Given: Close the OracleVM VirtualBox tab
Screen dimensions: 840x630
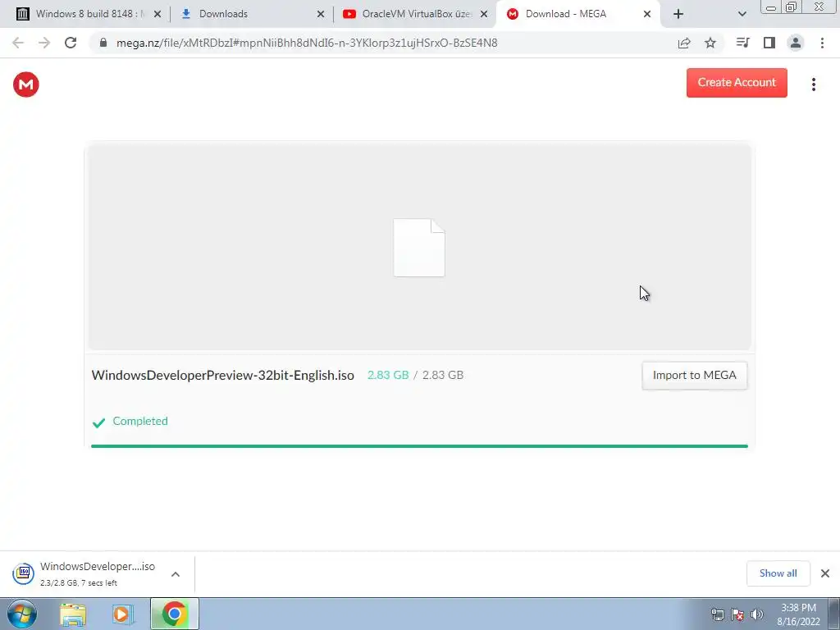Looking at the screenshot, I should click(x=484, y=15).
